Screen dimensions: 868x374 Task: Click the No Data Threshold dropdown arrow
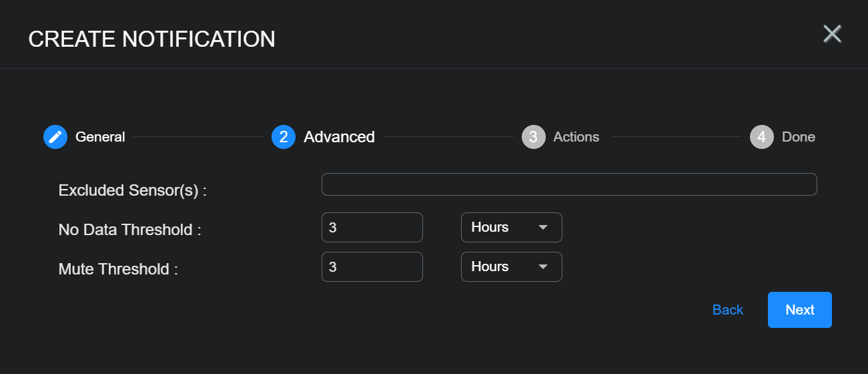click(x=543, y=228)
